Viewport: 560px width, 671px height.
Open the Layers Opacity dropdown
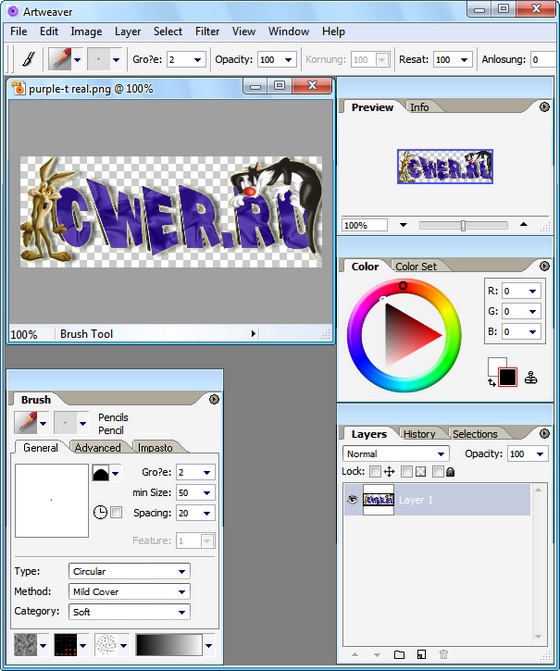[x=540, y=454]
